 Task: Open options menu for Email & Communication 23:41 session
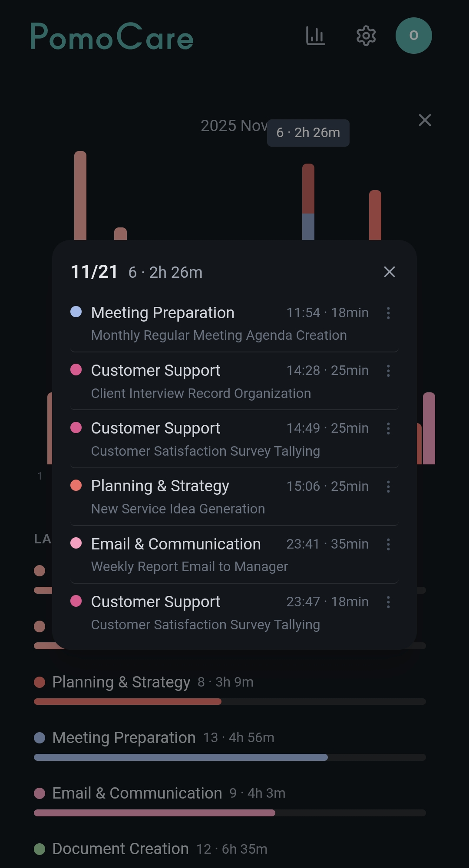388,544
